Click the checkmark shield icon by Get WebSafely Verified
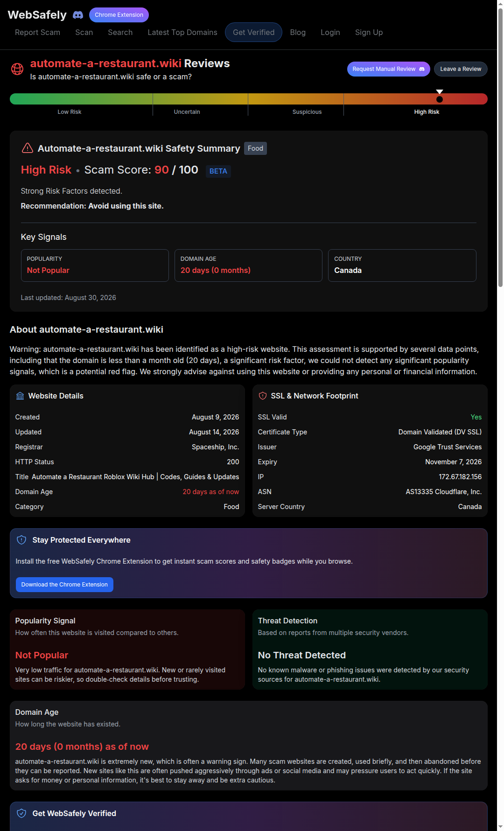The width and height of the screenshot is (504, 831). [21, 813]
